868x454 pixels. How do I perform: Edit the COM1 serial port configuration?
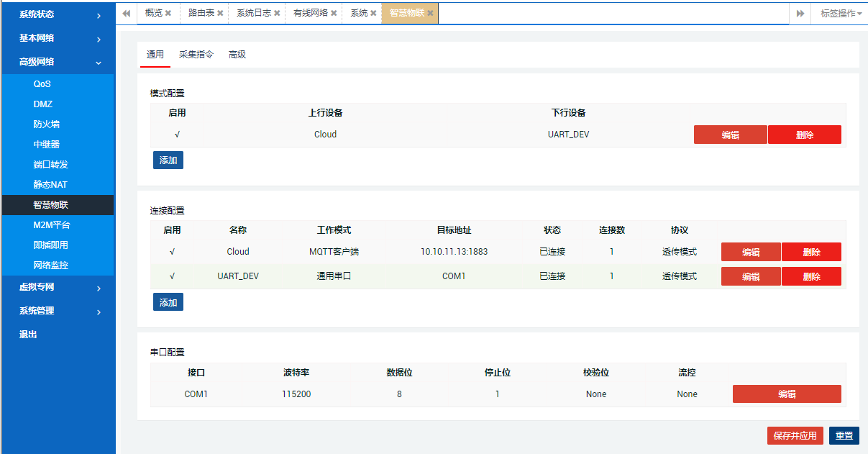click(x=787, y=394)
